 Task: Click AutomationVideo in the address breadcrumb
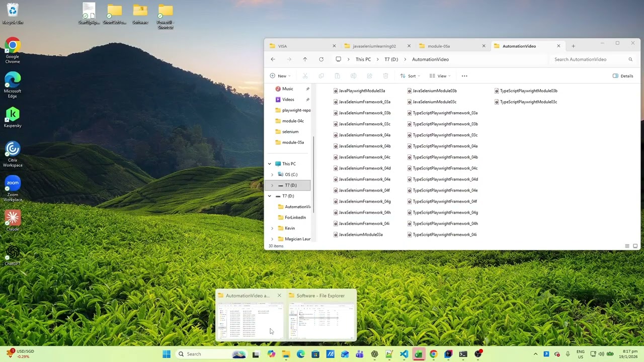coord(430,59)
